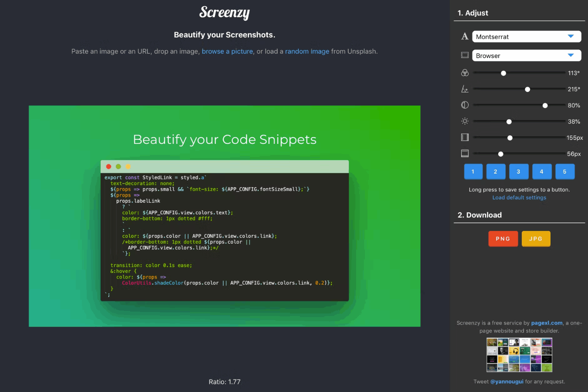This screenshot has height=392, width=588.
Task: Click the browser frame icon
Action: [x=465, y=55]
